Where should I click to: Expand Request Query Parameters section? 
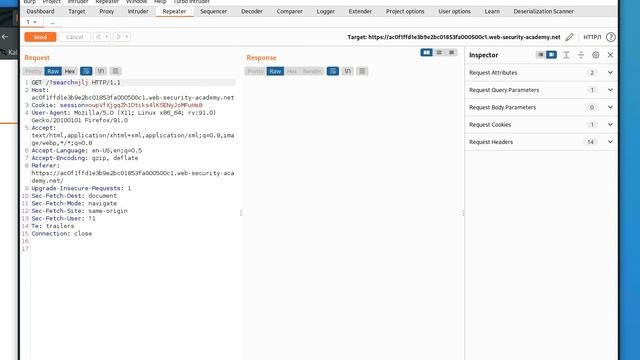[x=541, y=90]
